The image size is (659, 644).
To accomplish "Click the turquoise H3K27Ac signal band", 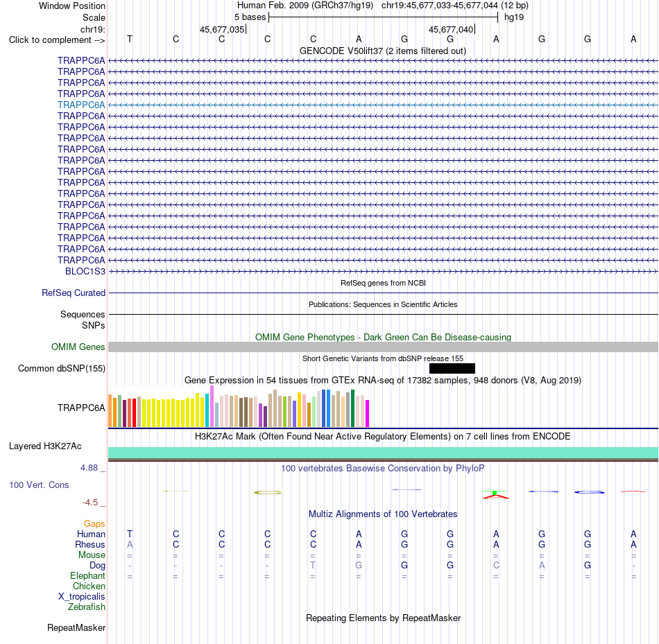I will [x=383, y=453].
